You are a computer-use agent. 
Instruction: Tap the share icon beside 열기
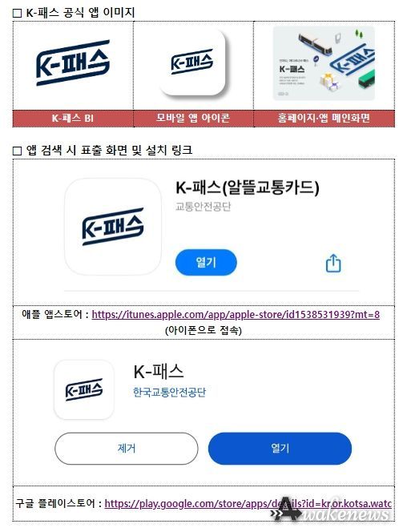[x=333, y=263]
